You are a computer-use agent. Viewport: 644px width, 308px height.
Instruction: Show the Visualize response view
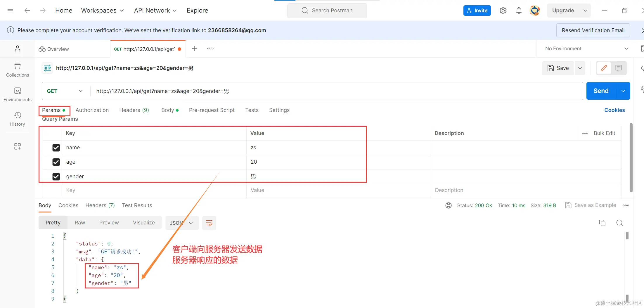[x=144, y=223]
